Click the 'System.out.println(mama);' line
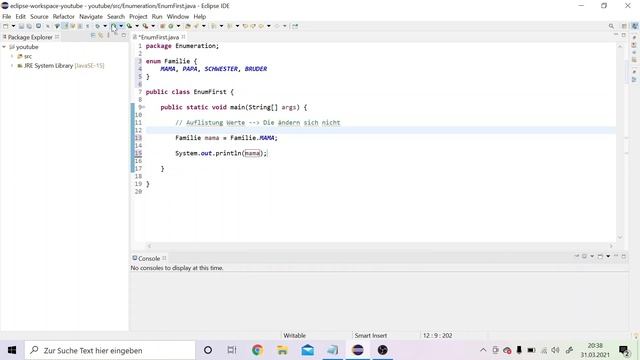The width and height of the screenshot is (640, 360). point(221,153)
